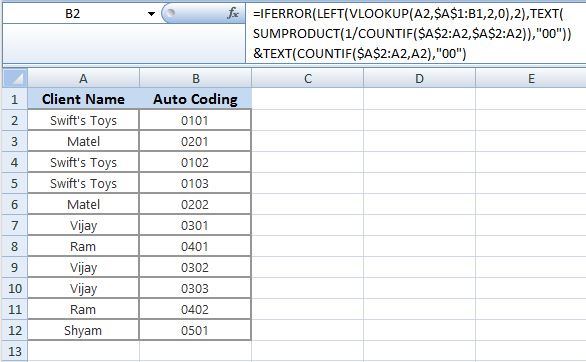Select row 10 header
Image resolution: width=586 pixels, height=362 pixels.
pos(15,288)
